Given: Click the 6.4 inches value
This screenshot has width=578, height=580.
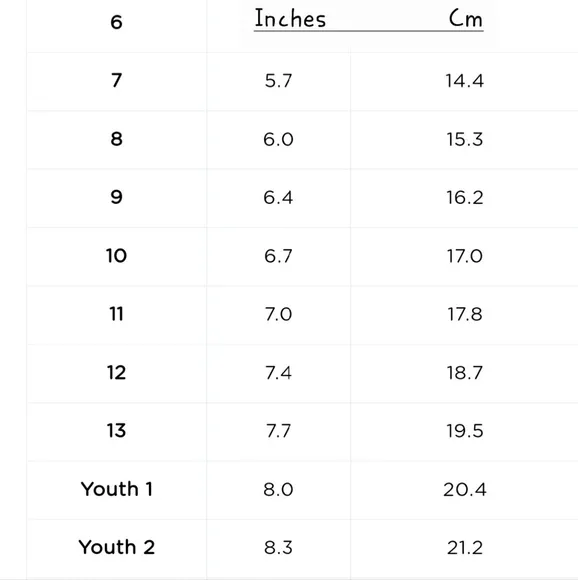Looking at the screenshot, I should tap(278, 198).
